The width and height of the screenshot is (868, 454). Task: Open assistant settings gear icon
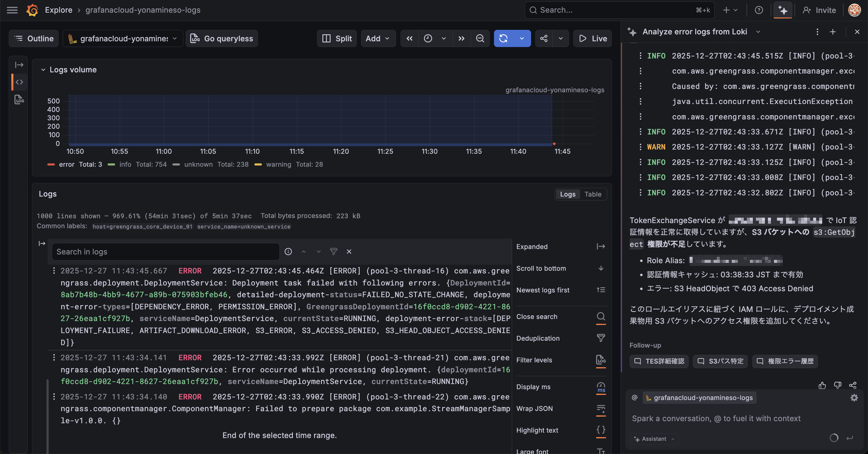(x=854, y=398)
